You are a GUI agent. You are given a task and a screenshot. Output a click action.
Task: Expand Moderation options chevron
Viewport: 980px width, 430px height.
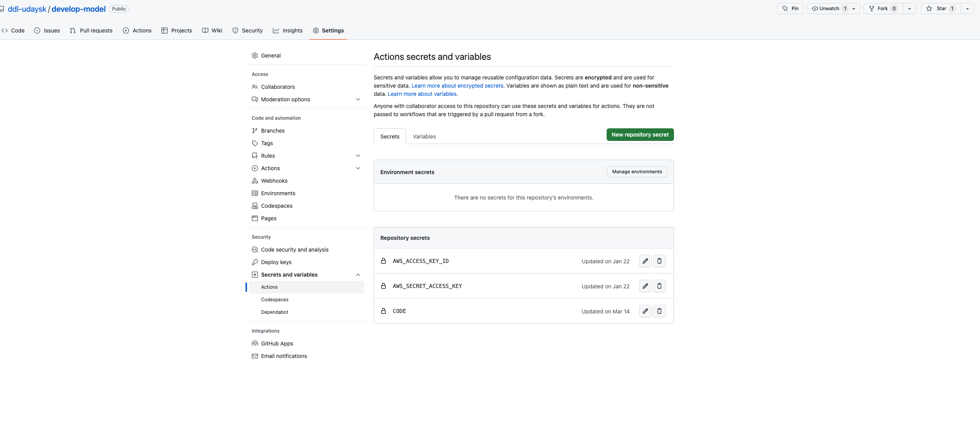pos(358,99)
